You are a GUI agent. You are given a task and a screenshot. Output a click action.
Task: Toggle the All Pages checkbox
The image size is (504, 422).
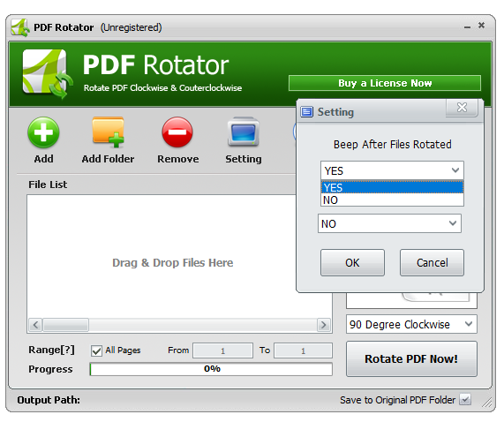[x=96, y=350]
